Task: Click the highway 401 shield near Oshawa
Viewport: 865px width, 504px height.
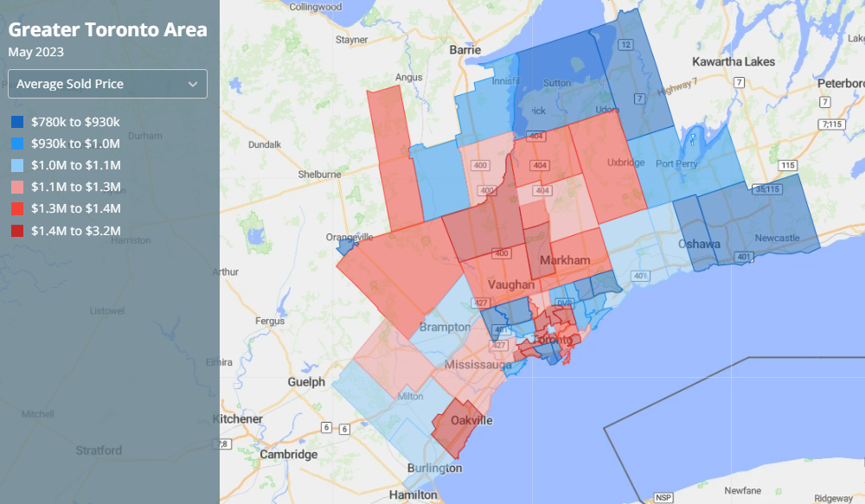Action: (x=744, y=257)
